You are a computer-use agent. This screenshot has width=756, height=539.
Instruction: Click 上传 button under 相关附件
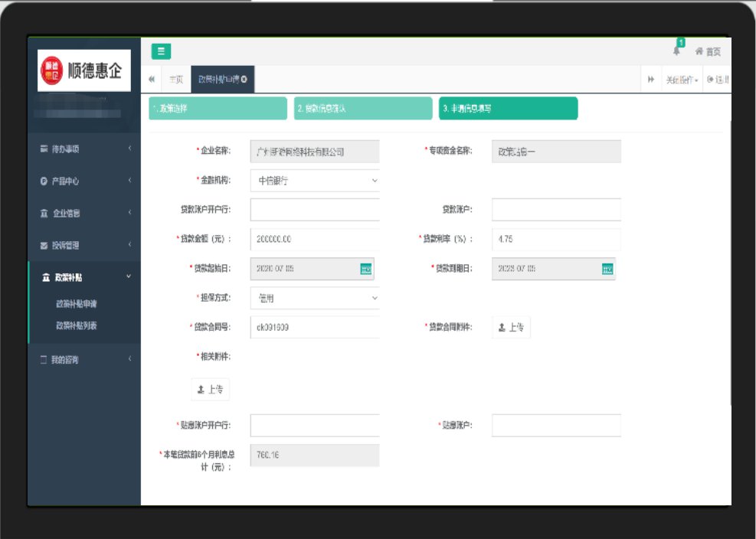[210, 389]
